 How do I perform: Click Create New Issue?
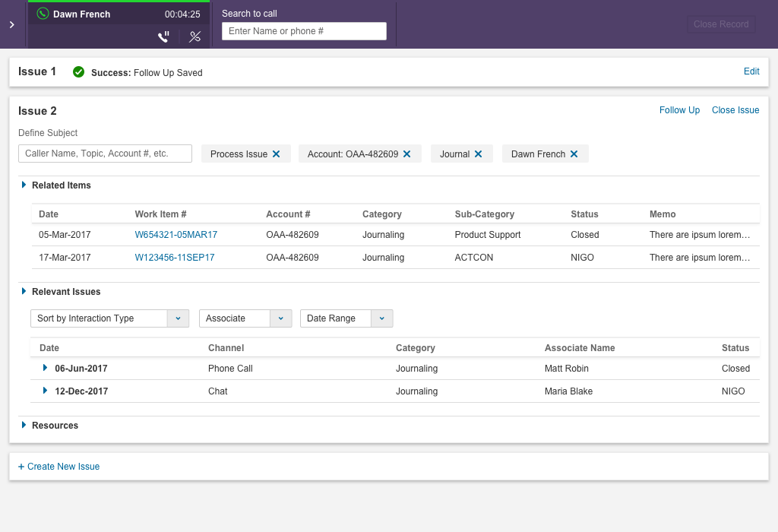[59, 467]
